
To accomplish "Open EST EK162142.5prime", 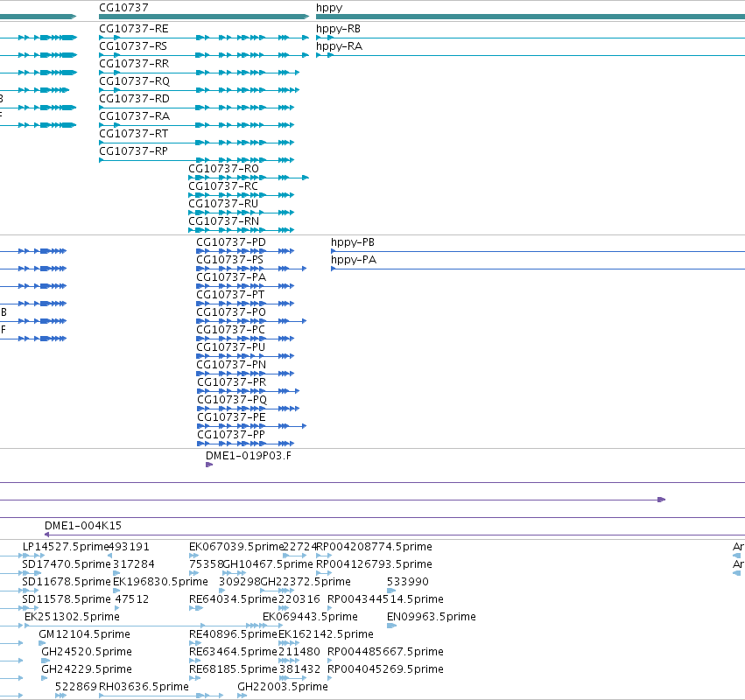I will click(326, 634).
